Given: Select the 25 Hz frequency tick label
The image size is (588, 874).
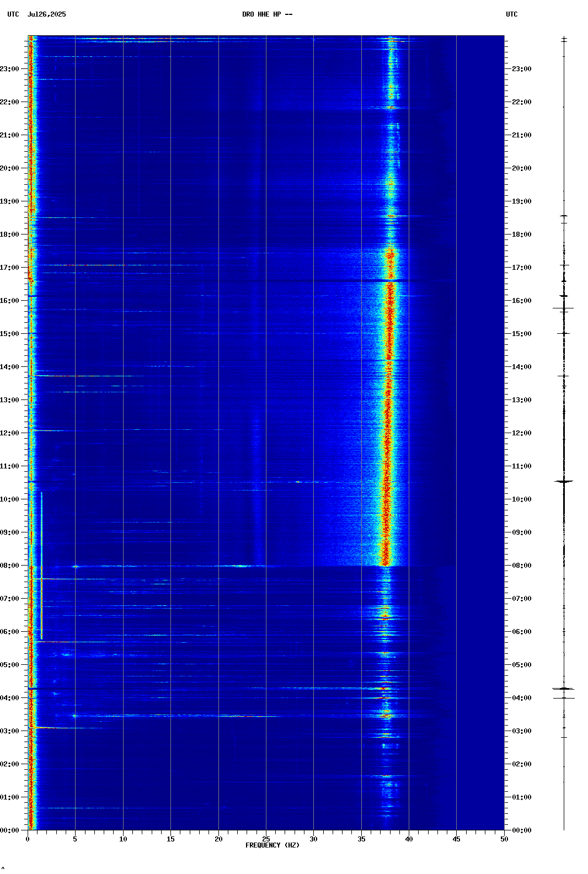Looking at the screenshot, I should 266,839.
